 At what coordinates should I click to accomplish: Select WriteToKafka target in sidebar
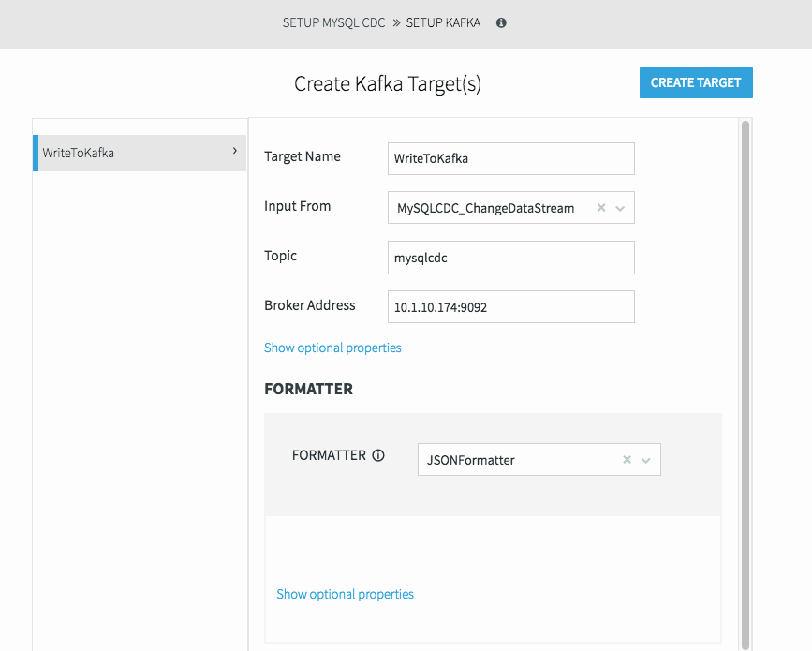pos(140,153)
